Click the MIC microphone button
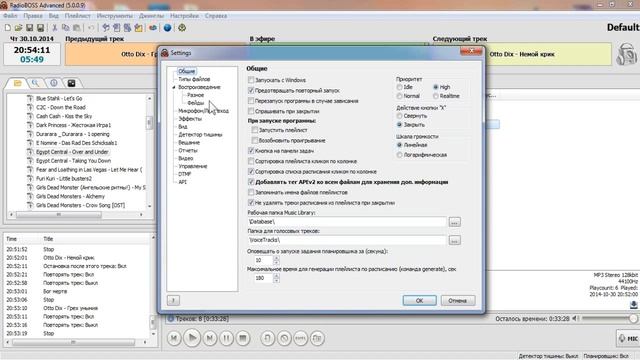The height and width of the screenshot is (360, 640). tap(628, 338)
